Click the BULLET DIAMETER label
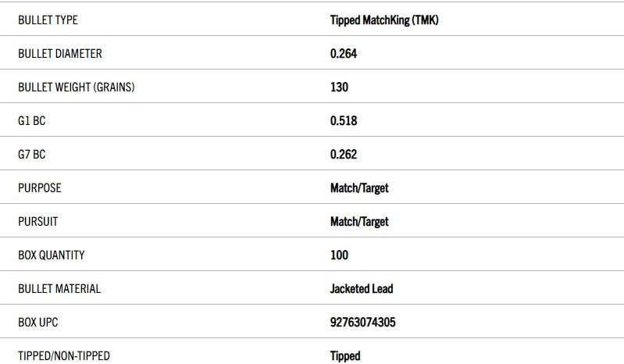The image size is (624, 364). point(60,54)
